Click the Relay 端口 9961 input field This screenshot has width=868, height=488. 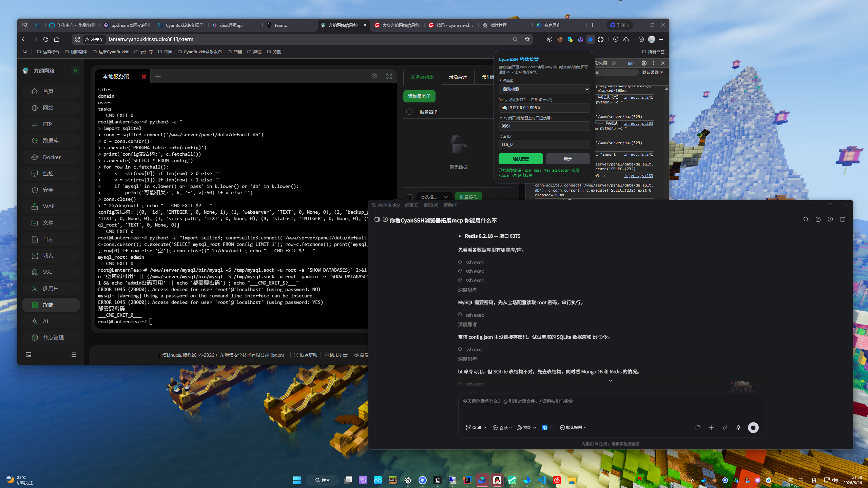544,126
